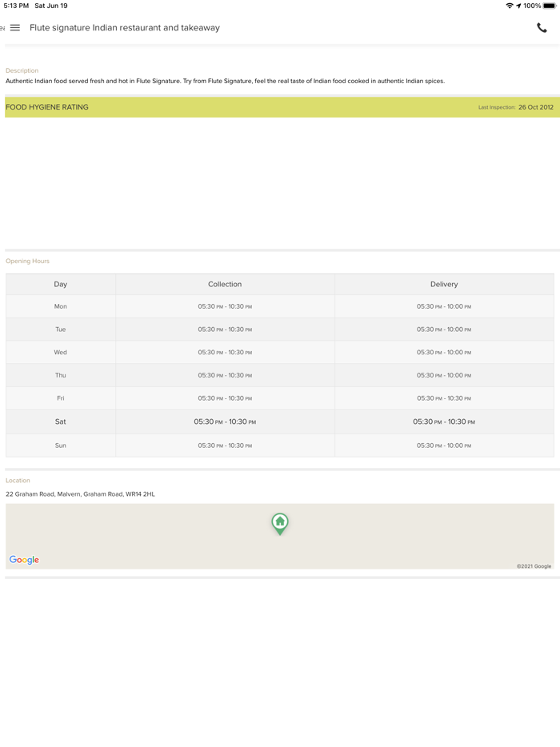Click Sunday's delivery hours cell
Viewport: 560px width, 747px height.
[x=444, y=445]
